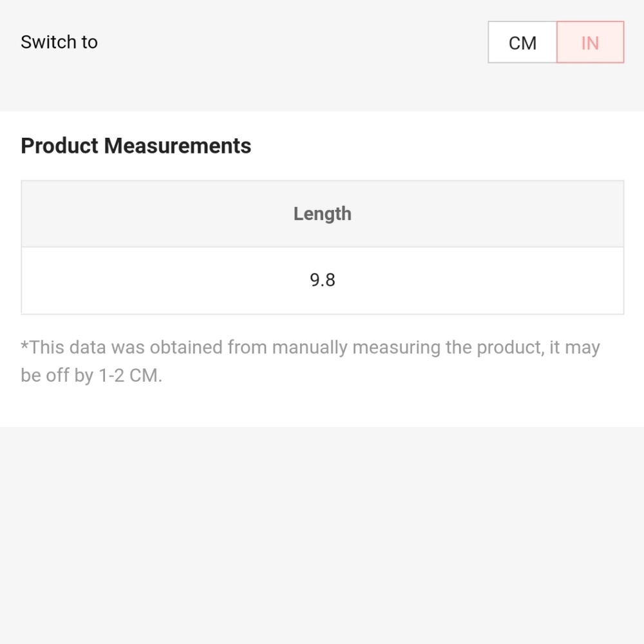Click empty space left of 9.8 value
This screenshot has width=644, height=644.
[164, 281]
